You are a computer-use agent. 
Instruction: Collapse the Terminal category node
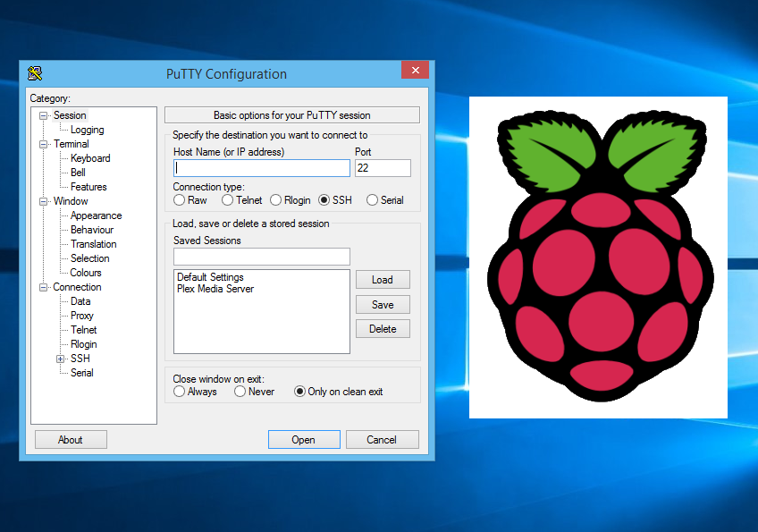(x=43, y=144)
